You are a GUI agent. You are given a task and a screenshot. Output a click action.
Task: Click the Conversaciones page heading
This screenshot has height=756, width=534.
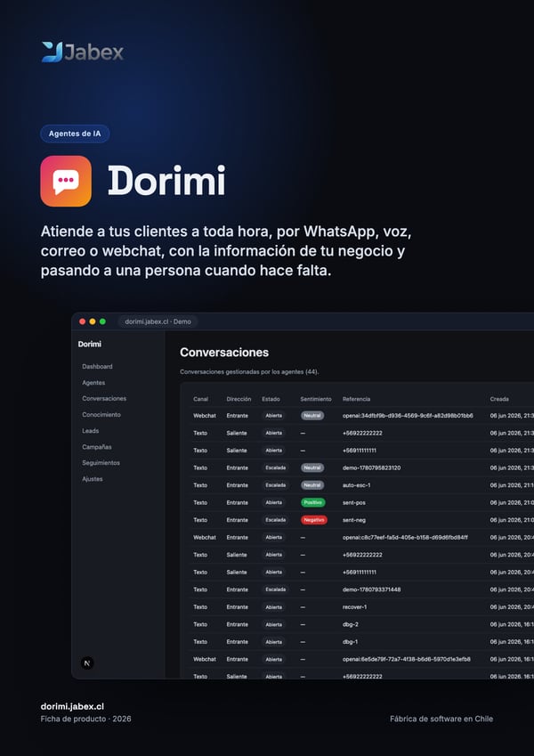[224, 353]
